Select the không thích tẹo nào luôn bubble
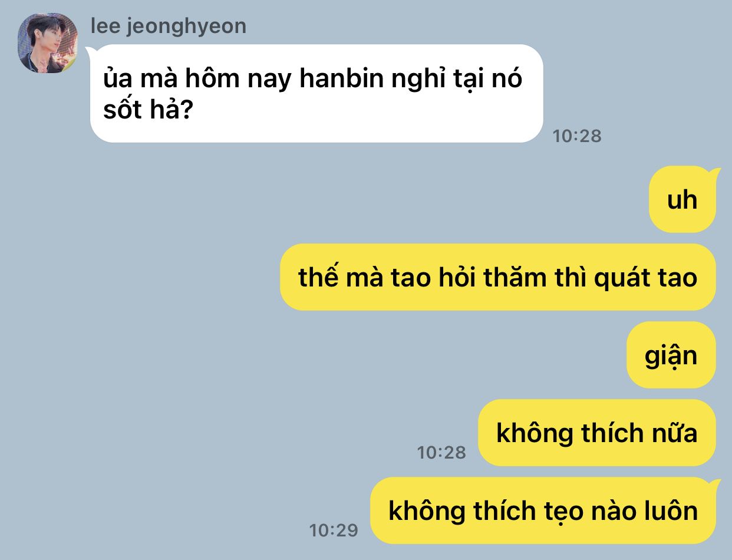Viewport: 732px width, 560px height. click(x=543, y=510)
